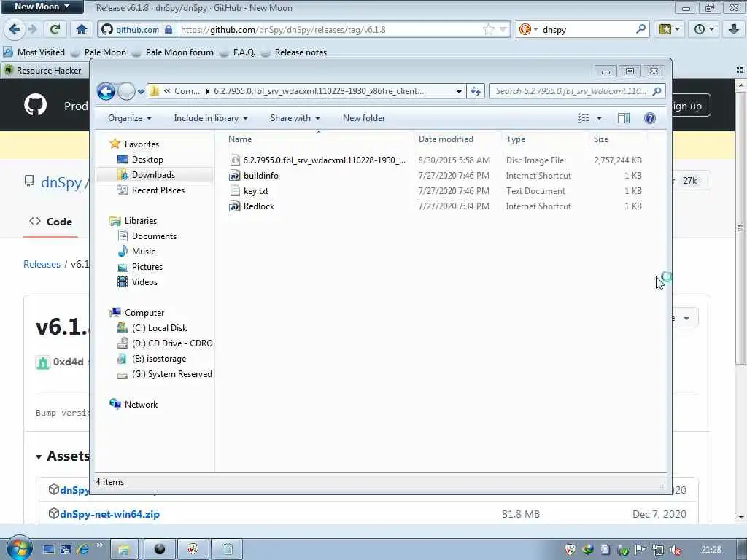Toggle the Explorer preview pane button
The height and width of the screenshot is (560, 747).
point(623,118)
